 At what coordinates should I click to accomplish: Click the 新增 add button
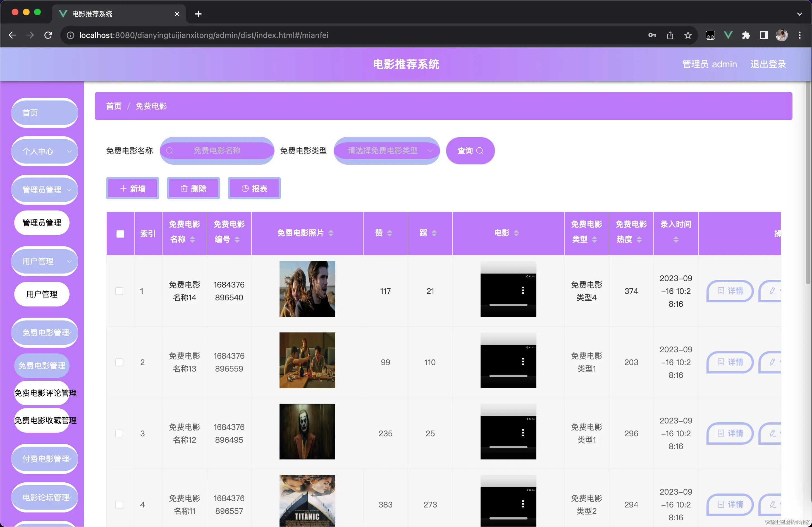pos(132,188)
